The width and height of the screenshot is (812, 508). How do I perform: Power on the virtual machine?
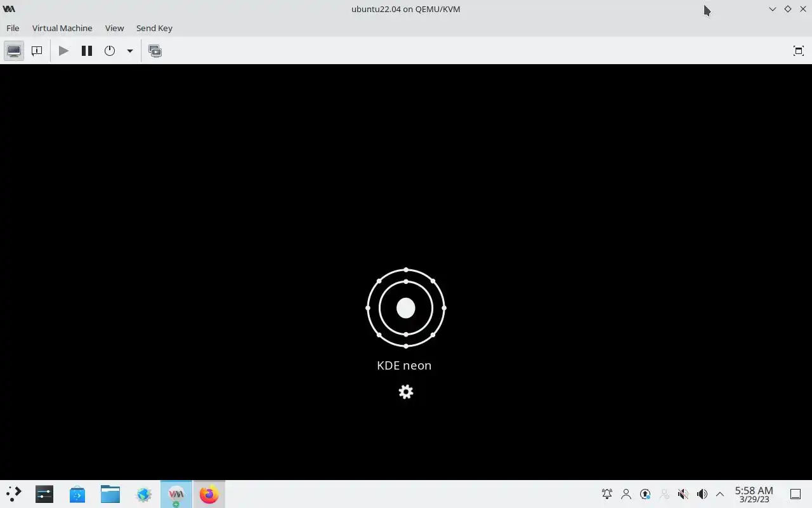pos(63,51)
